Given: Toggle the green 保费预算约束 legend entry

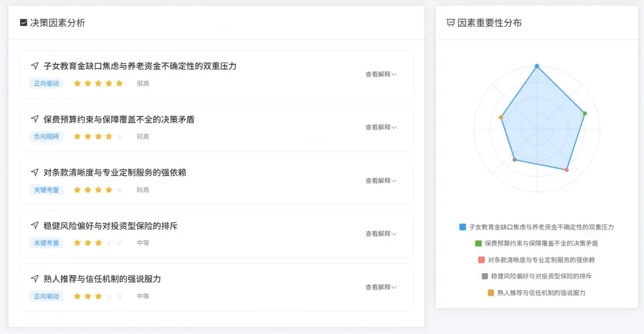Looking at the screenshot, I should (537, 244).
